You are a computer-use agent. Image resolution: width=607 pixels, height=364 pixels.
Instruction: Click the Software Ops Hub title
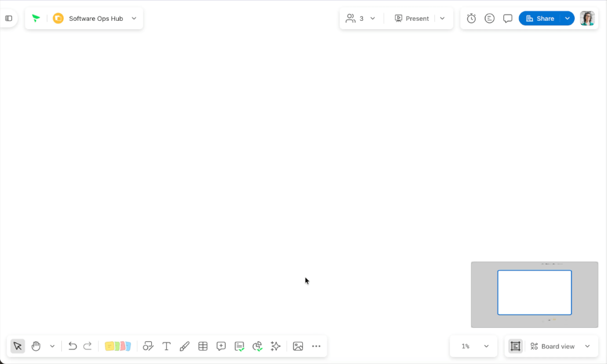(x=96, y=18)
